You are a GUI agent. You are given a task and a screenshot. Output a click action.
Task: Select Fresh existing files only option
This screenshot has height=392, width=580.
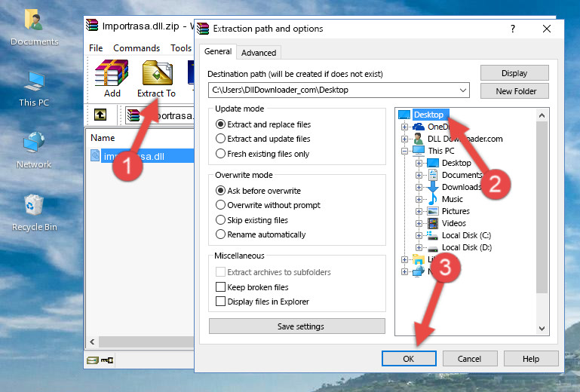[262, 154]
